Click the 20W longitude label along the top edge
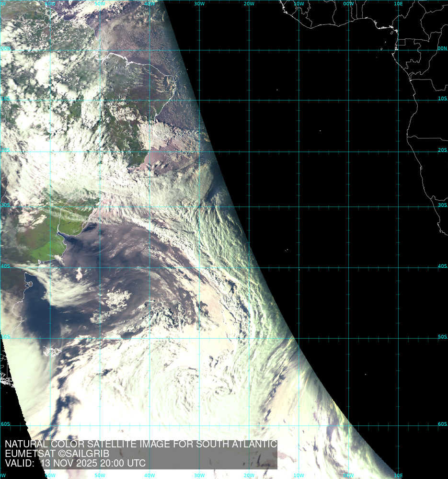Image resolution: width=448 pixels, height=479 pixels. coord(249,4)
